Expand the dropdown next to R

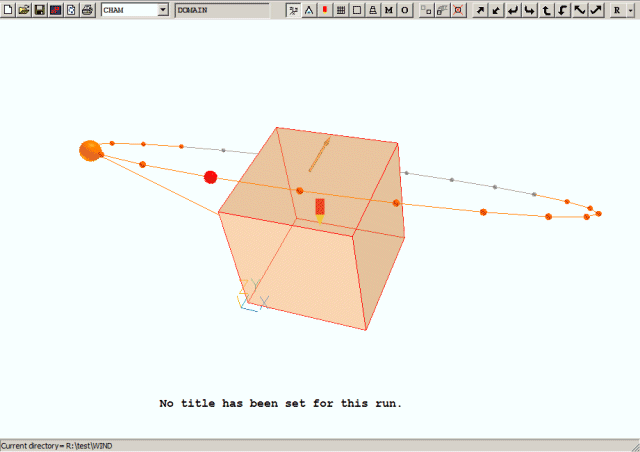pyautogui.click(x=631, y=10)
